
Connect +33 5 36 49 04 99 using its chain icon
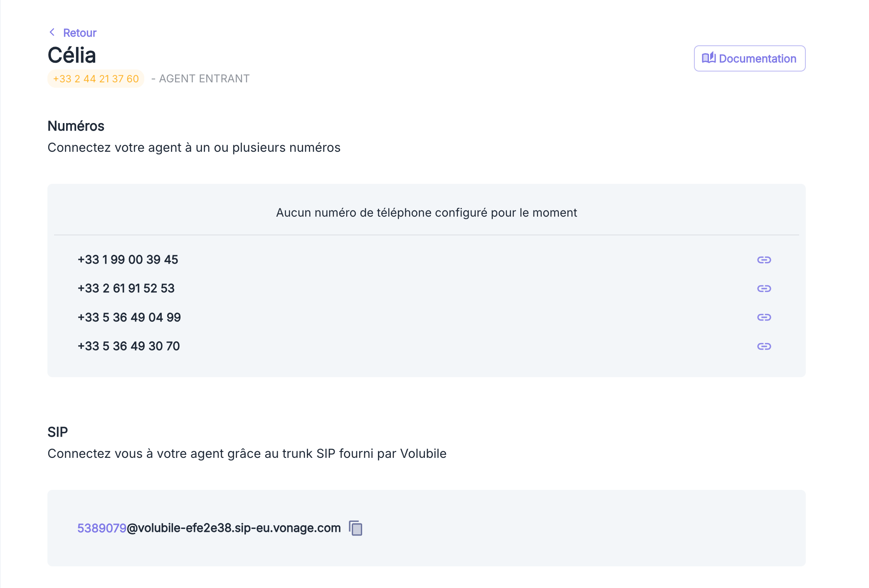tap(765, 317)
